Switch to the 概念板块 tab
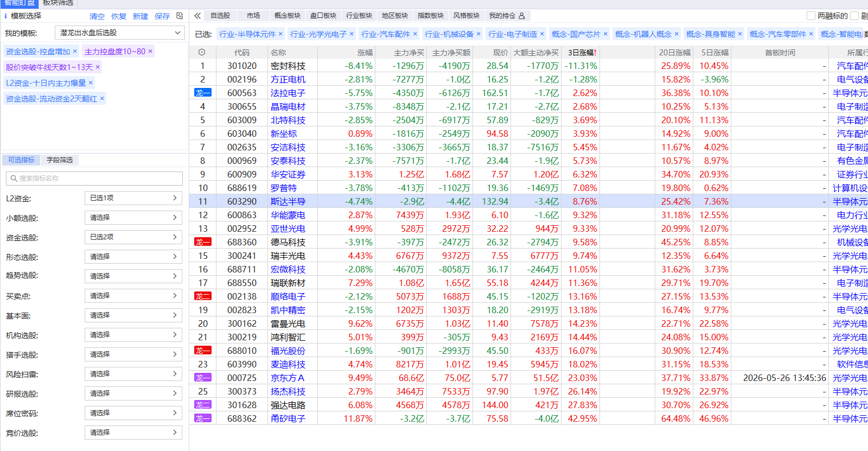Screen dimensions: 868x451 coord(288,16)
